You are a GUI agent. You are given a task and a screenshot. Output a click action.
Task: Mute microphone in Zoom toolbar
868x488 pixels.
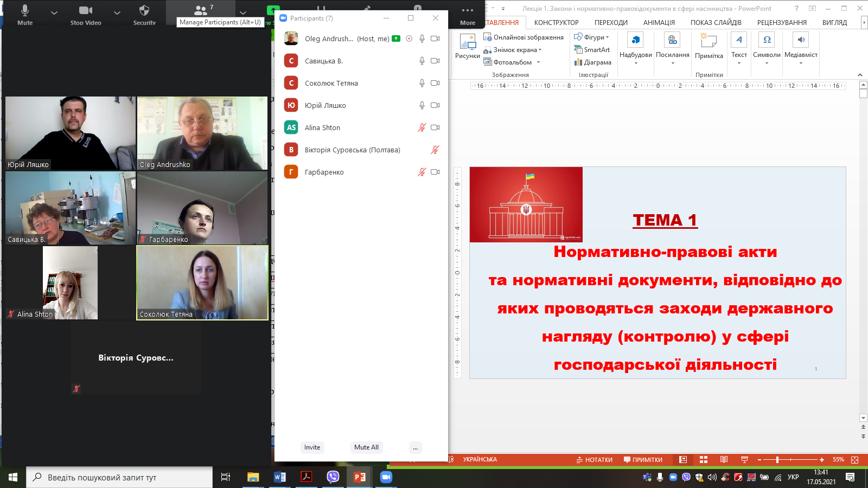coord(25,15)
